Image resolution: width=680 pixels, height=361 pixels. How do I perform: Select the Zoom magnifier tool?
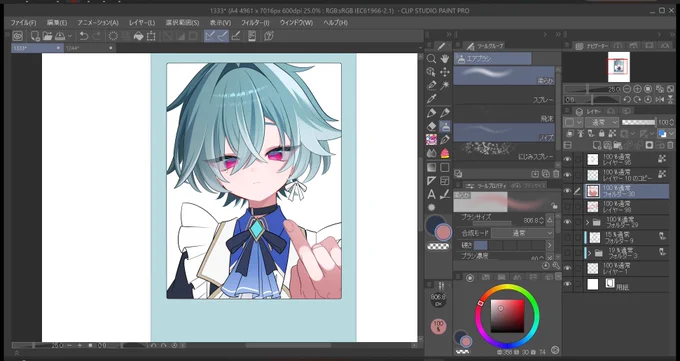431,59
